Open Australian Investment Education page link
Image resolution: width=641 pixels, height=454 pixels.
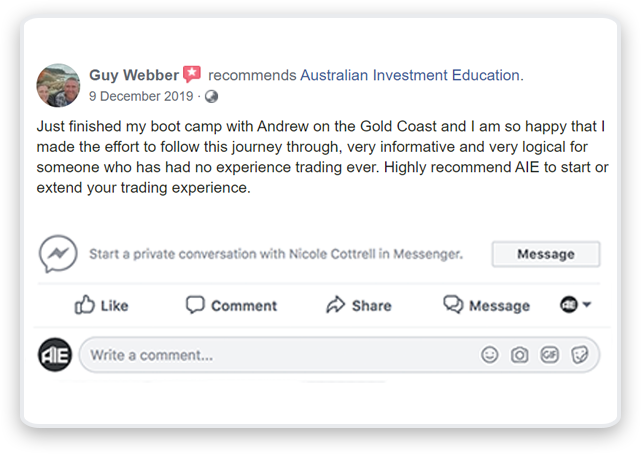coord(411,75)
